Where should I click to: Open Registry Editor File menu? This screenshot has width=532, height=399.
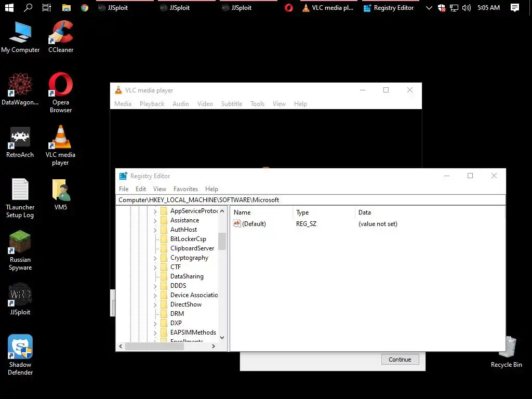click(x=124, y=189)
